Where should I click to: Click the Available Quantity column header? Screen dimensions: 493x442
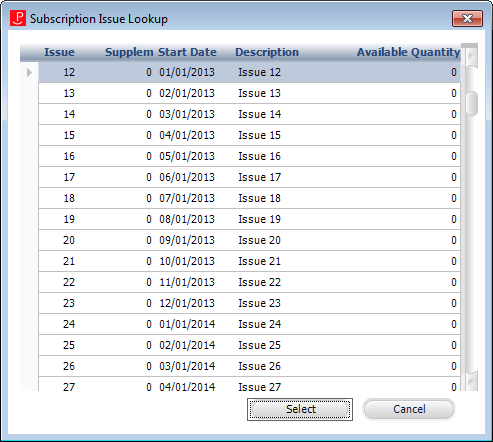pos(409,52)
